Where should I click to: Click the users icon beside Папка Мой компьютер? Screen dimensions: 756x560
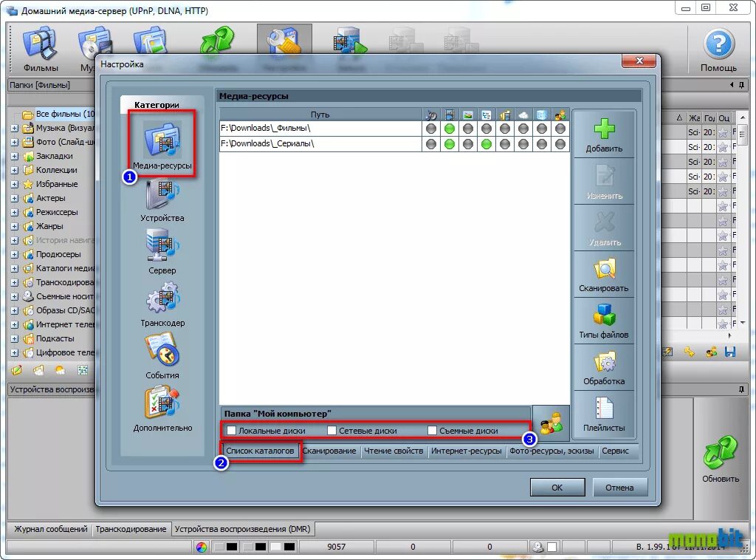click(x=551, y=423)
